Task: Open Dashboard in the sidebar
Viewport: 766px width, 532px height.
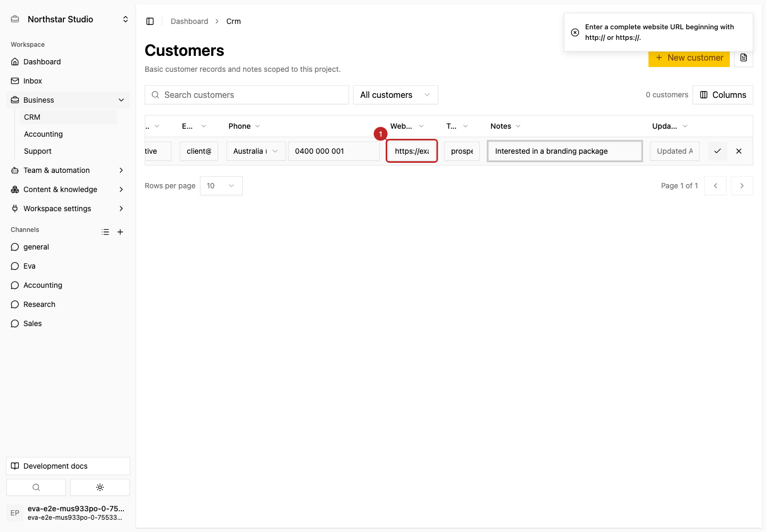Action: pos(68,62)
